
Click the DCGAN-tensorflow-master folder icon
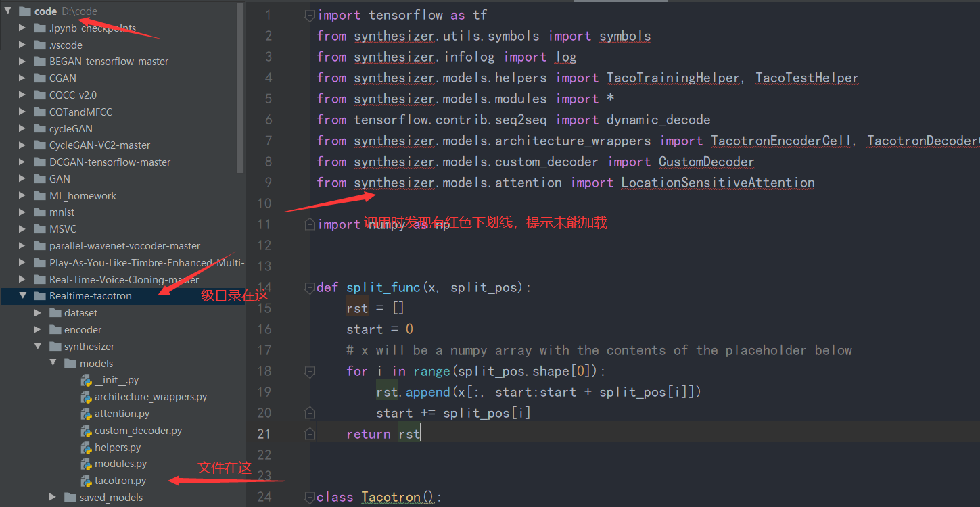(x=40, y=162)
